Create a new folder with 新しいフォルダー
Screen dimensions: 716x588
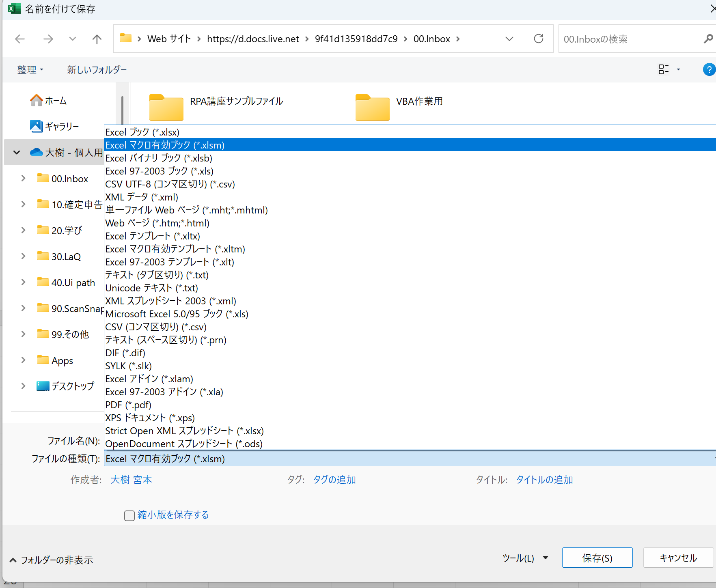pyautogui.click(x=97, y=70)
